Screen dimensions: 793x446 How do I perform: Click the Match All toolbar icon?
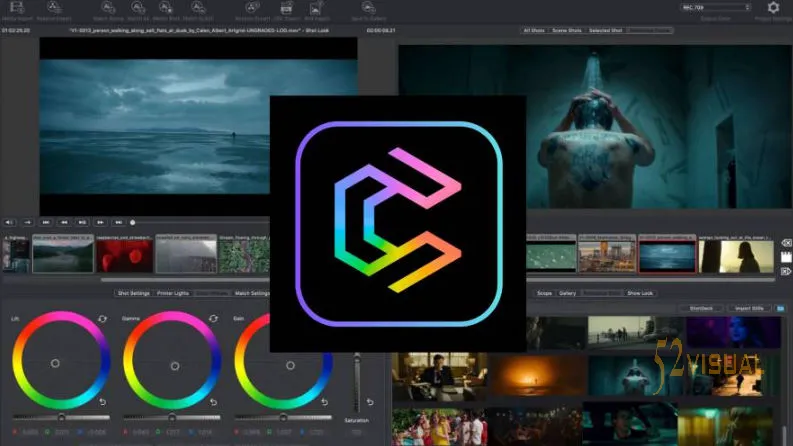(x=138, y=8)
